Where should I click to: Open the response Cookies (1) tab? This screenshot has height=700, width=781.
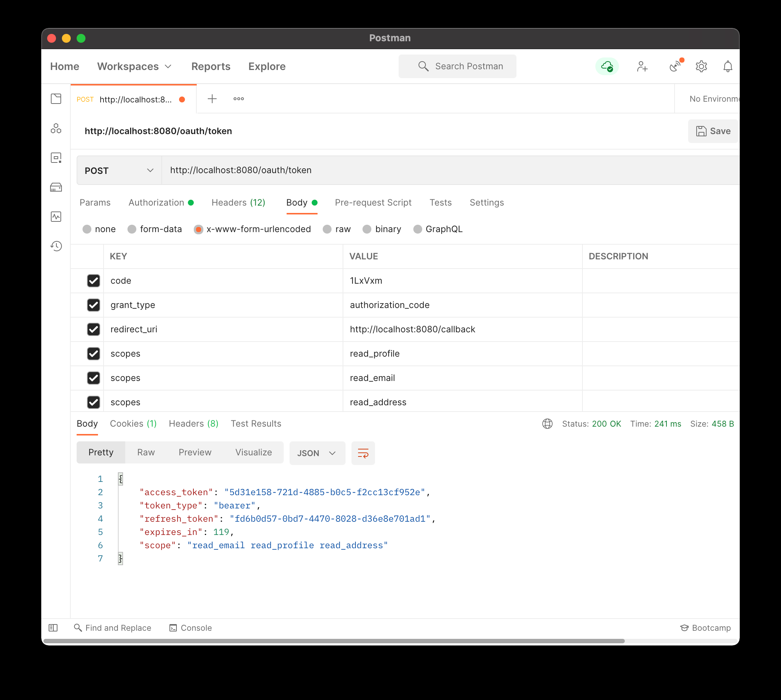coord(133,424)
